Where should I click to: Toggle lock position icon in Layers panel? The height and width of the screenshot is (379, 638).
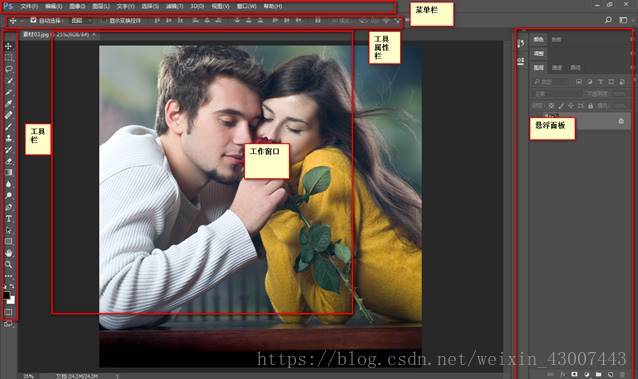571,105
